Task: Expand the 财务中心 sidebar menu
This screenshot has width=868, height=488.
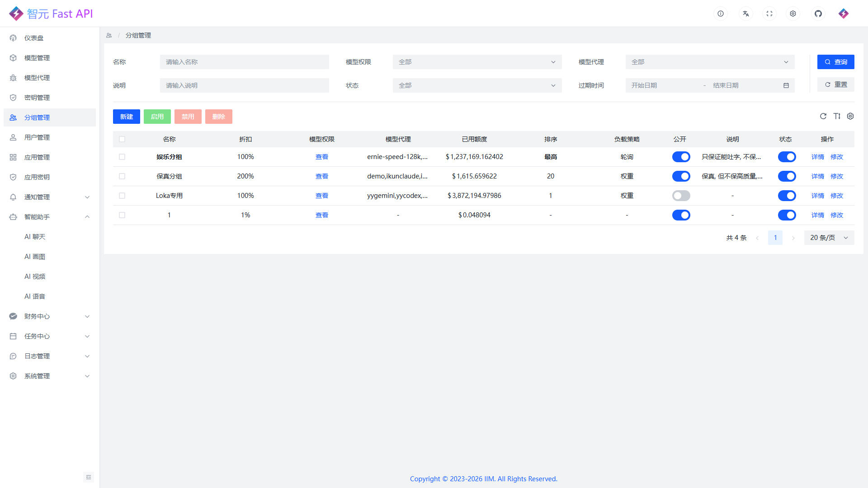Action: (x=50, y=316)
